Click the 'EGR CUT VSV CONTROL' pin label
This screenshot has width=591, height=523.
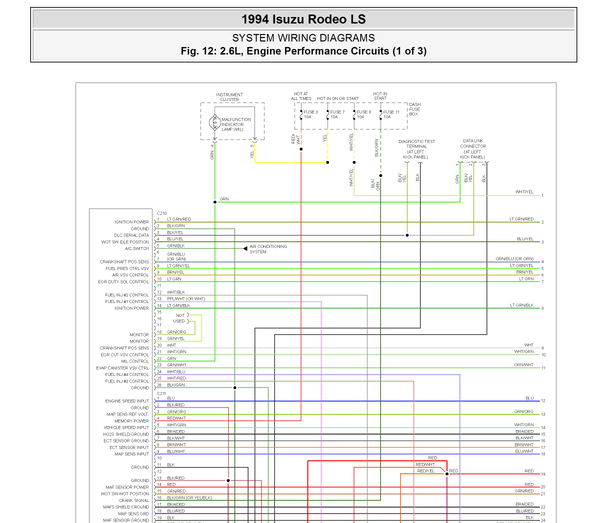pos(124,355)
